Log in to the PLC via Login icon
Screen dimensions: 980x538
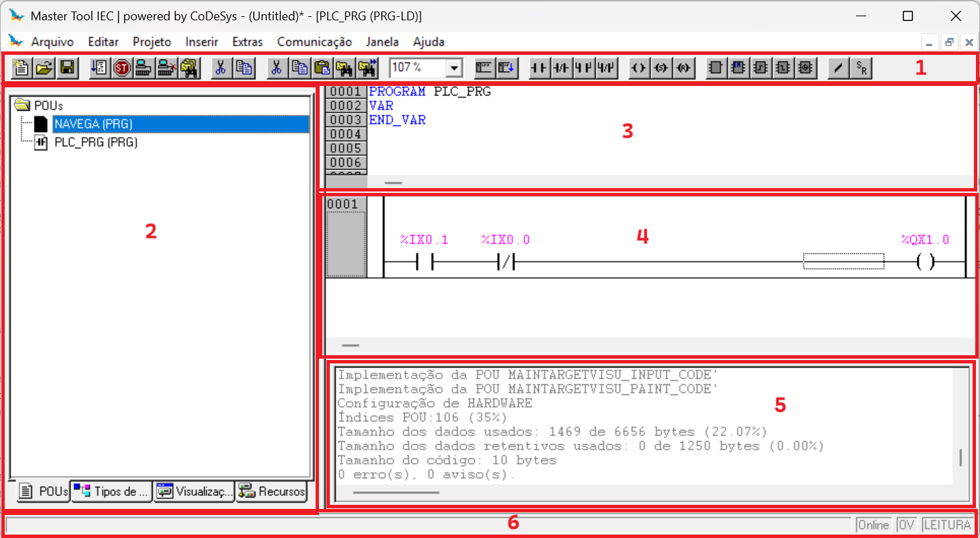point(144,68)
